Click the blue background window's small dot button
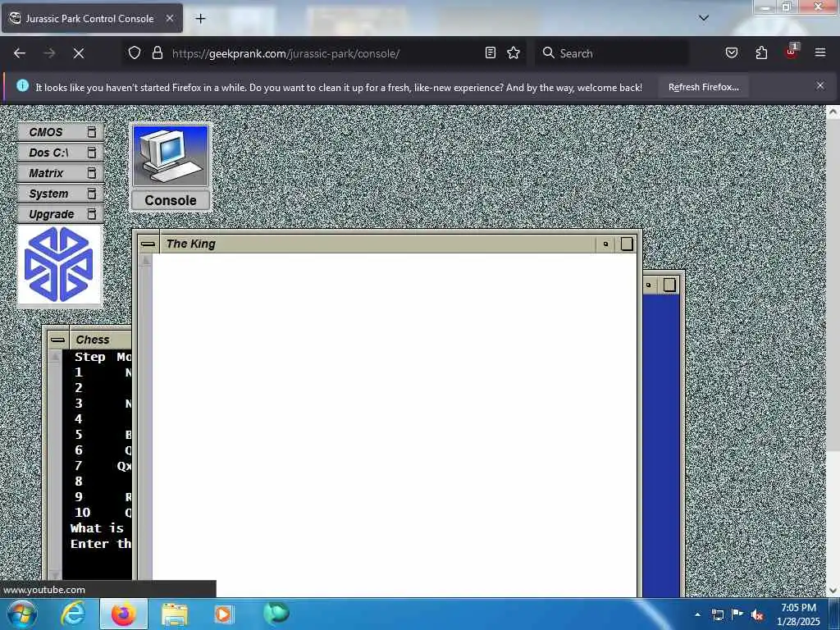Image resolution: width=840 pixels, height=630 pixels. pyautogui.click(x=649, y=285)
